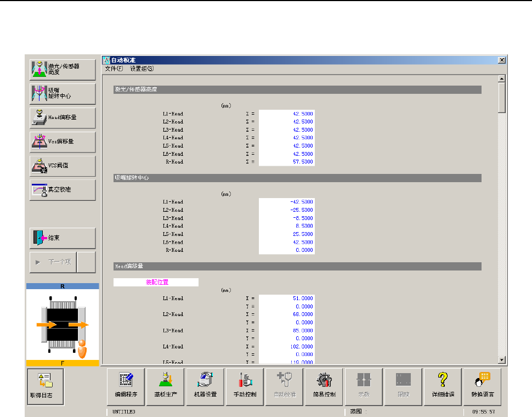This screenshot has height=417, width=532.
Task: Click the scrollbar down arrow
Action: pos(502,360)
